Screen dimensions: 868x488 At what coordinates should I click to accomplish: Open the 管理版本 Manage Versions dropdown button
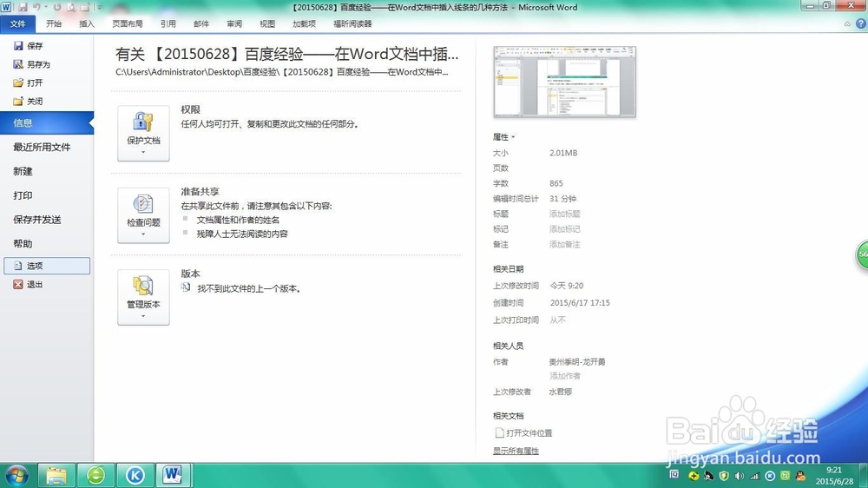click(143, 298)
